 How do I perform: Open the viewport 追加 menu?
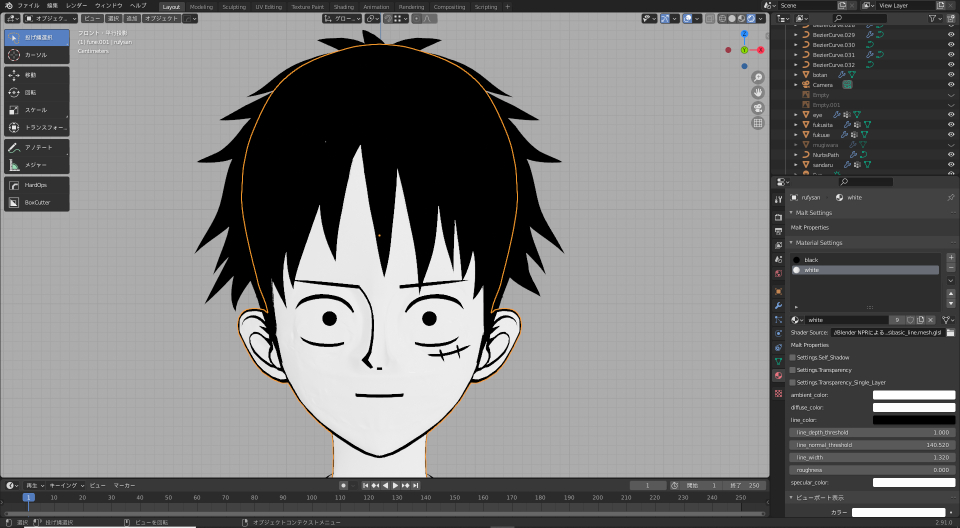coord(132,18)
